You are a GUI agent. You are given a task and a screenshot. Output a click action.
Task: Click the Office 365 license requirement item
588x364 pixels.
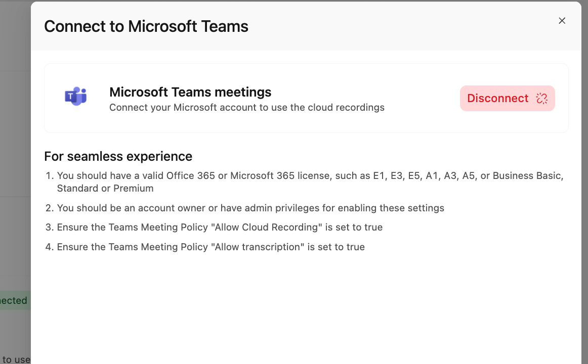click(x=305, y=181)
